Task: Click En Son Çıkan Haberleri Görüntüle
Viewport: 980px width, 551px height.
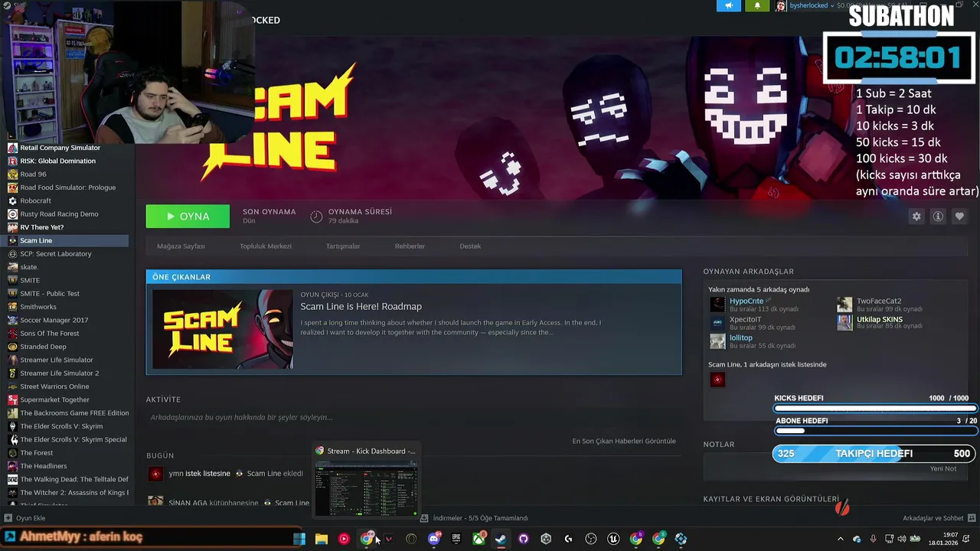Action: pos(624,441)
